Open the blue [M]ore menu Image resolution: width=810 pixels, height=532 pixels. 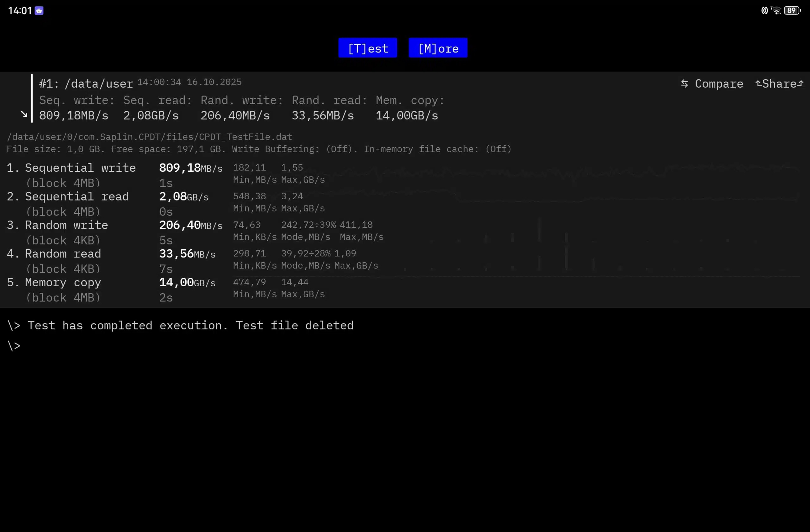click(x=438, y=48)
